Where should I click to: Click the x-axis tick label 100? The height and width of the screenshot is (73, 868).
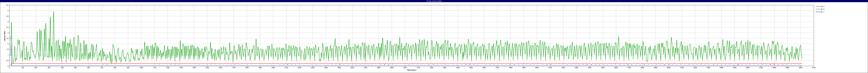23,68
